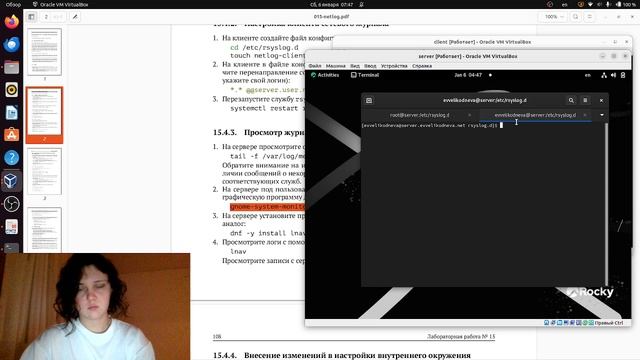Open new tab button in terminal header
This screenshot has width=640, height=360.
[x=369, y=100]
